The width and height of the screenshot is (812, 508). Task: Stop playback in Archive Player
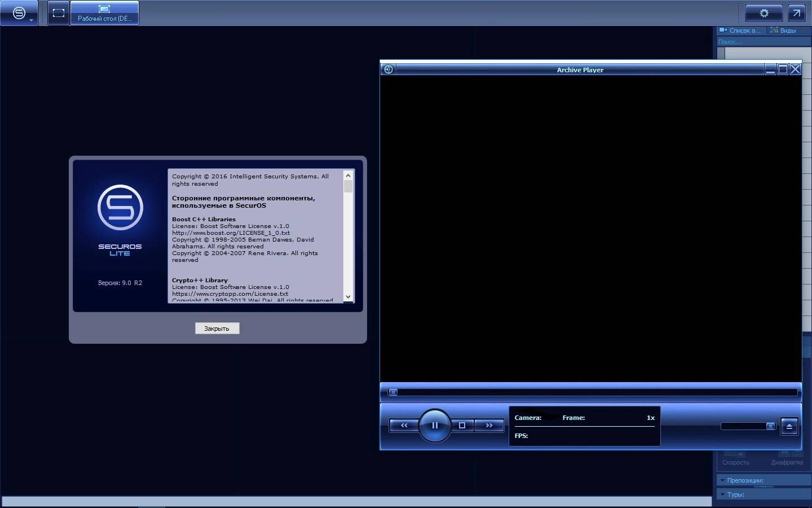(462, 426)
